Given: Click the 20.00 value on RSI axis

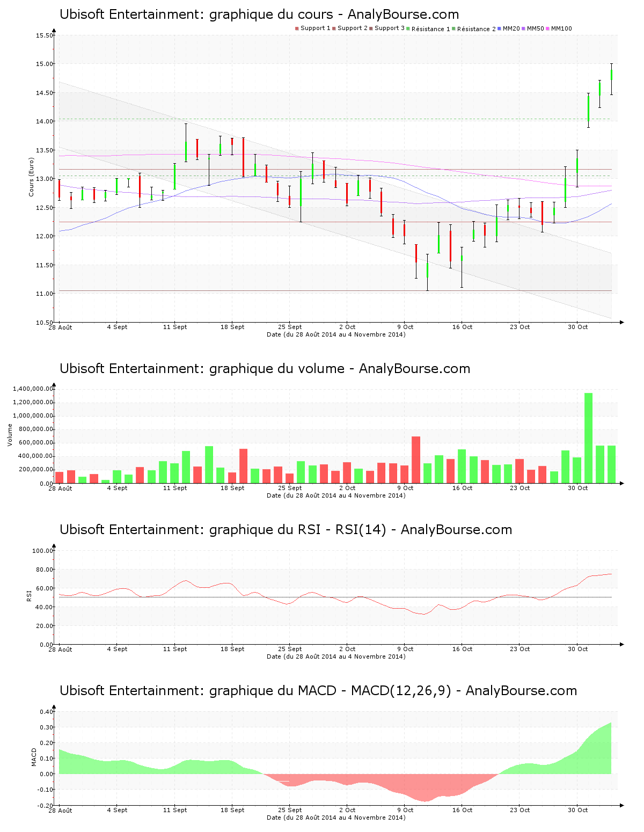Looking at the screenshot, I should (45, 626).
